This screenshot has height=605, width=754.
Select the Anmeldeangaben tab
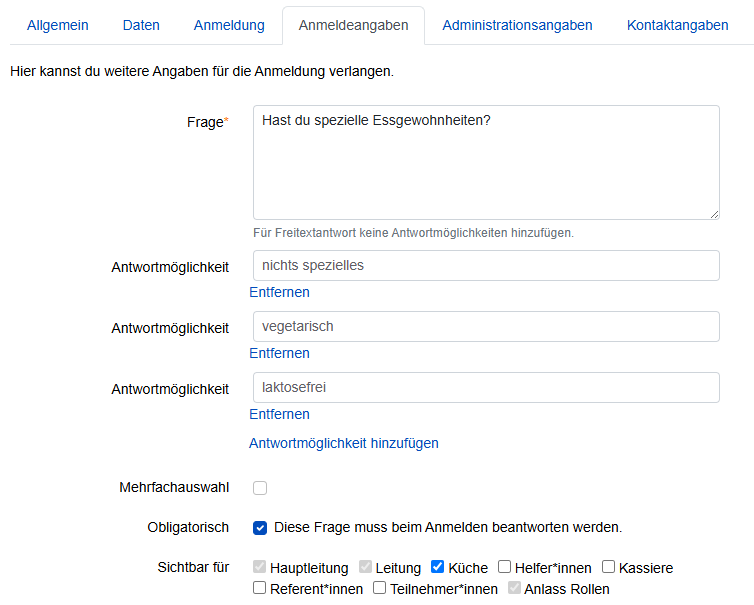point(353,25)
